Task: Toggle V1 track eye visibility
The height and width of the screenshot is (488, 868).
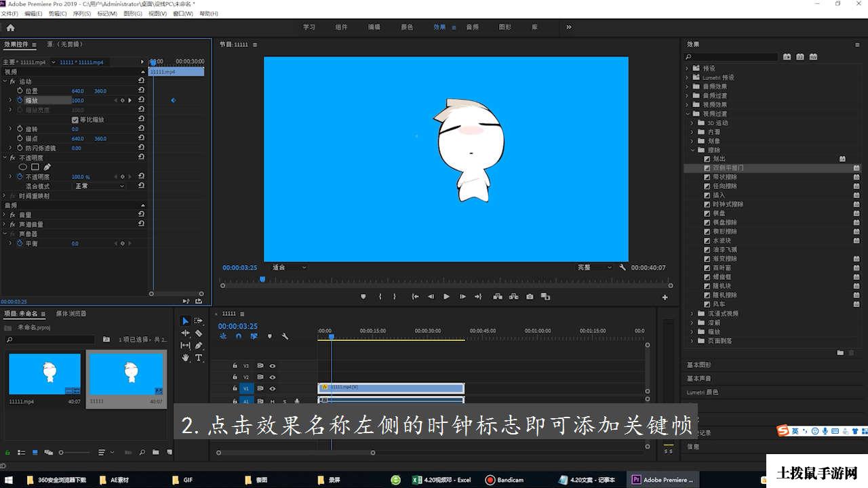Action: [x=273, y=388]
